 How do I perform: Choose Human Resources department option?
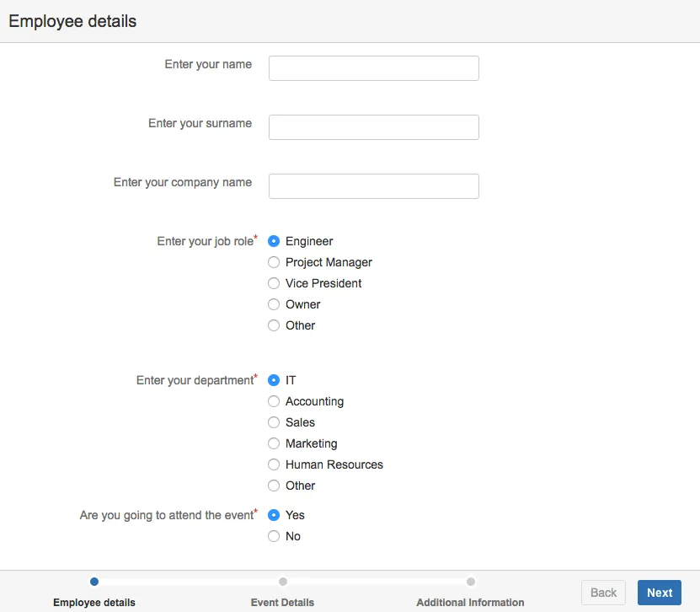click(x=274, y=464)
